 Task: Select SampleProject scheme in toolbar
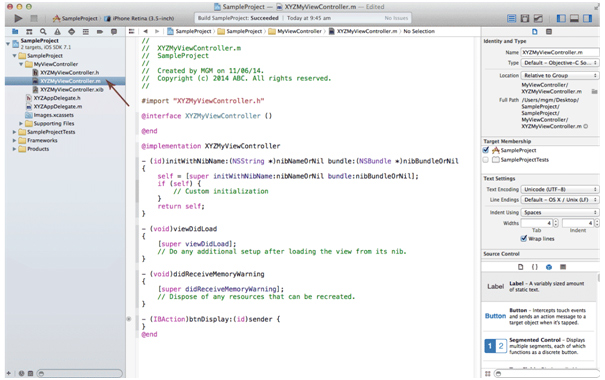(x=75, y=18)
